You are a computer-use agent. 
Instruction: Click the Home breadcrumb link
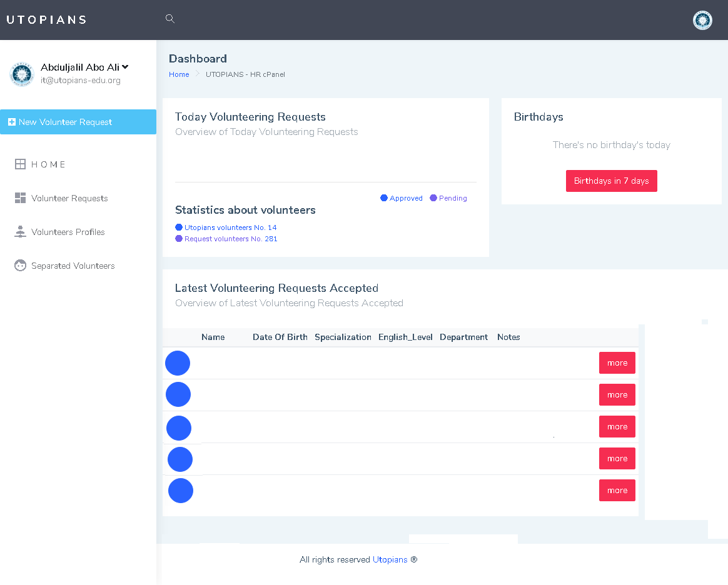[179, 74]
